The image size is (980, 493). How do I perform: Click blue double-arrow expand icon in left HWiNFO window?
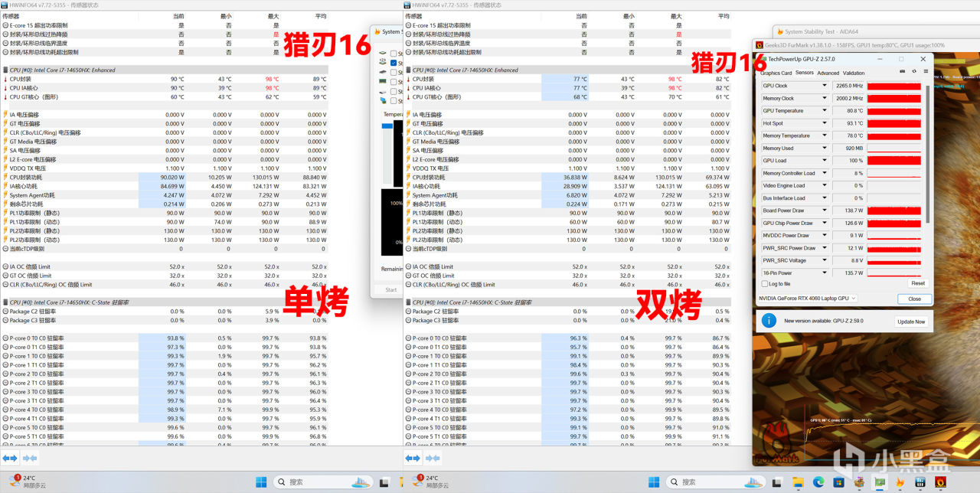9,458
